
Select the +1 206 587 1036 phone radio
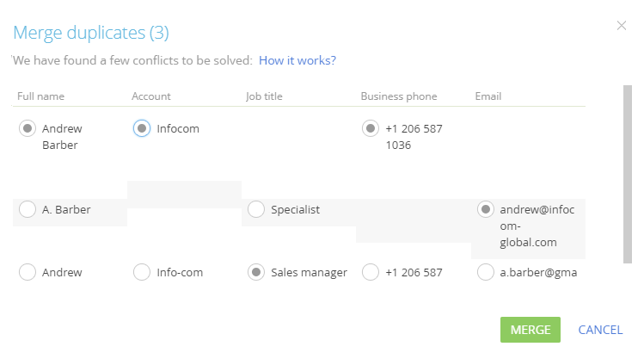371,128
